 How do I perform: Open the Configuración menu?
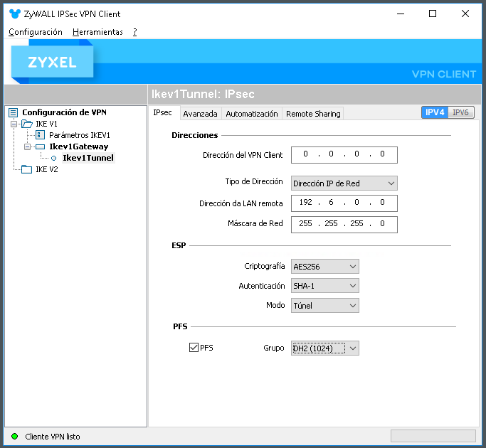click(36, 32)
